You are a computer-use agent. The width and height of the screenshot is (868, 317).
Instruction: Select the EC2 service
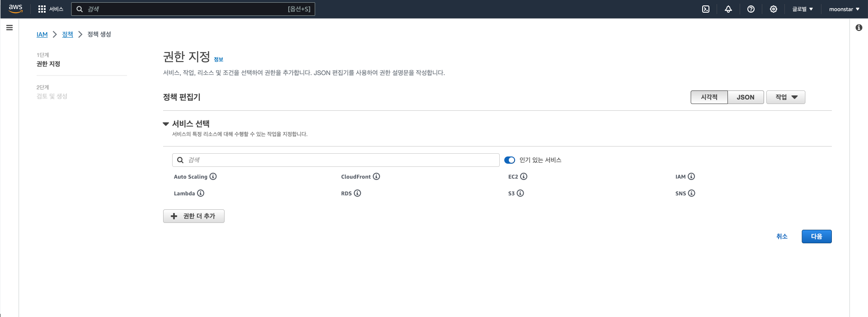click(513, 177)
